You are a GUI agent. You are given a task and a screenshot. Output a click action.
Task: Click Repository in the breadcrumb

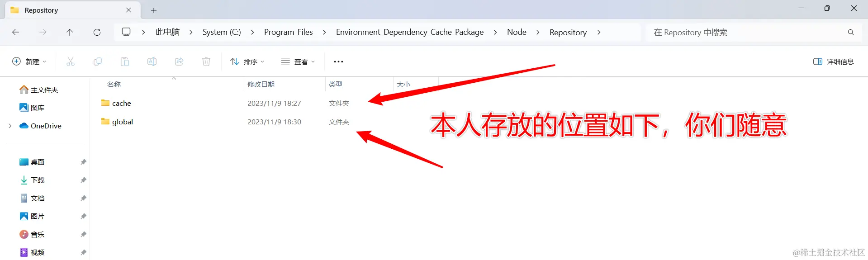click(x=568, y=32)
